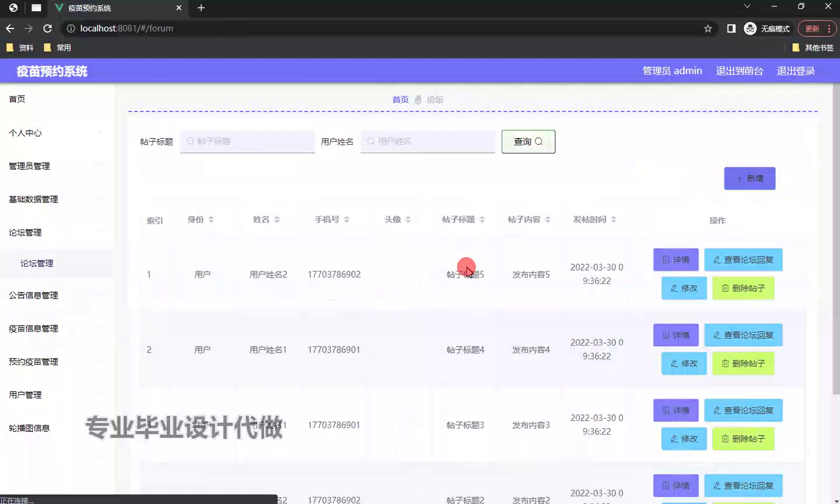Open the browser three-dot menu
This screenshot has width=840, height=504.
point(829,28)
